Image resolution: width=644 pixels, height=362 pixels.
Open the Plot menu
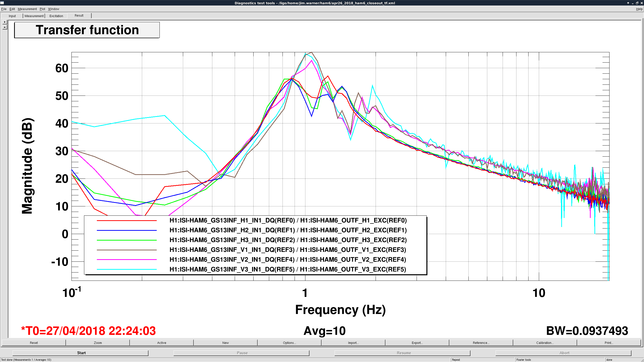pyautogui.click(x=42, y=9)
